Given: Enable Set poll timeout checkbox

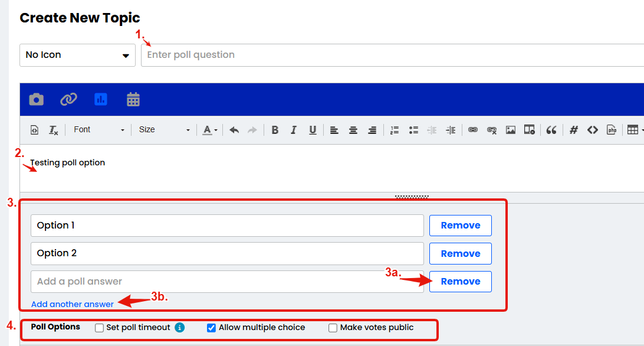Looking at the screenshot, I should [x=100, y=328].
